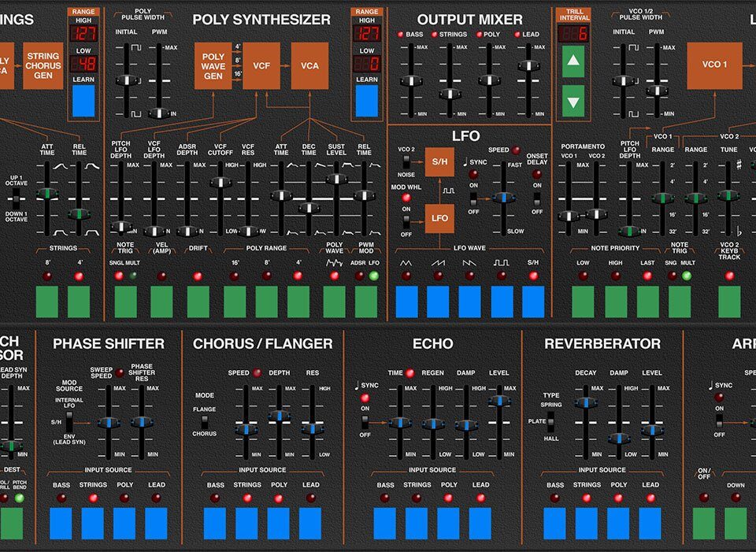Screen dimensions: 756x552
Task: Enable Lead input source for Echo
Action: coord(480,523)
